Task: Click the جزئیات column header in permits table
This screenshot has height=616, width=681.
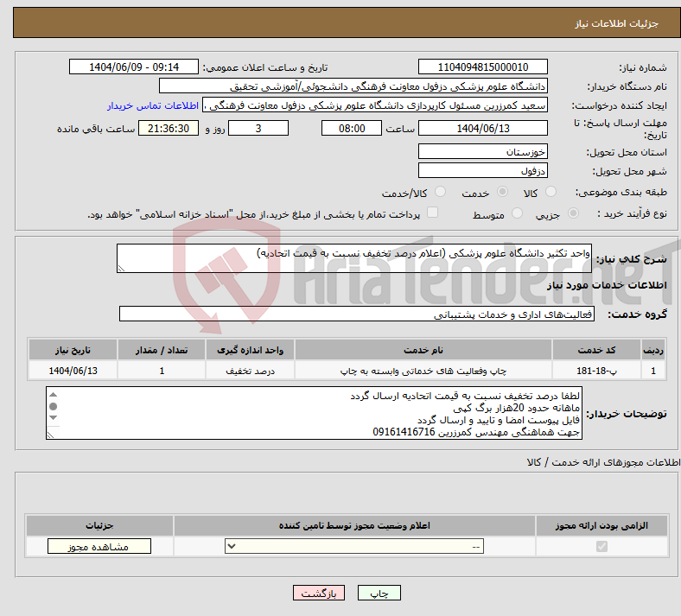Action: pyautogui.click(x=99, y=525)
